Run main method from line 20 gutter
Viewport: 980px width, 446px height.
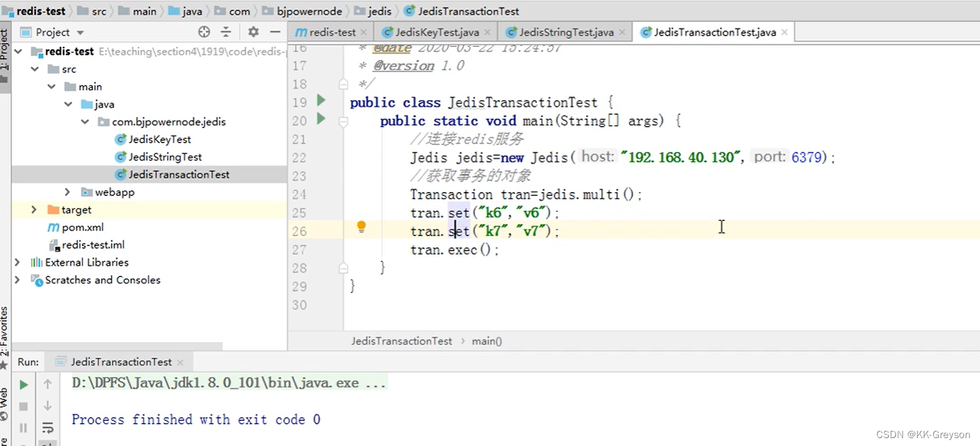(x=321, y=119)
